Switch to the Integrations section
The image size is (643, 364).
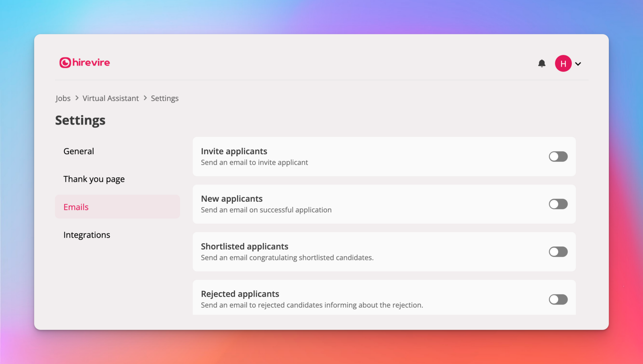click(87, 235)
